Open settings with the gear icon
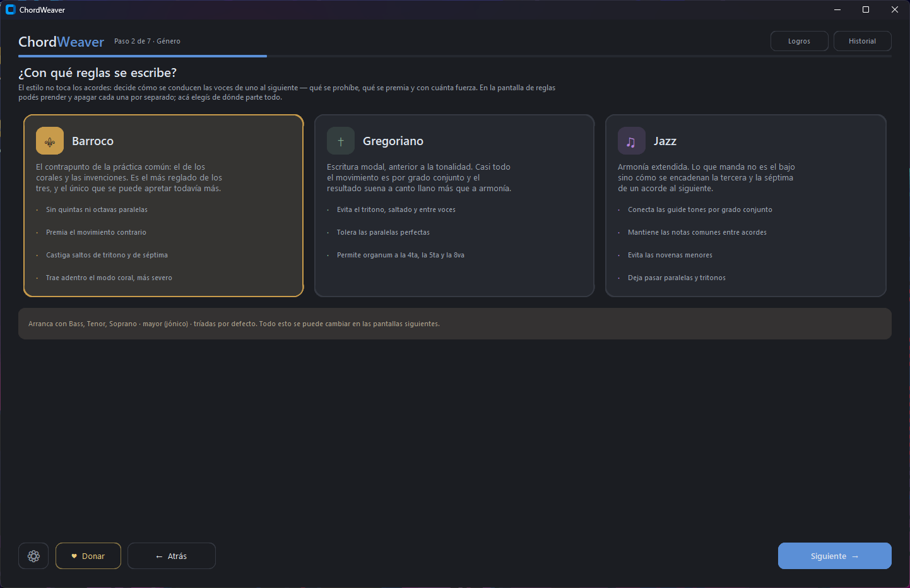The width and height of the screenshot is (910, 588). pyautogui.click(x=33, y=556)
